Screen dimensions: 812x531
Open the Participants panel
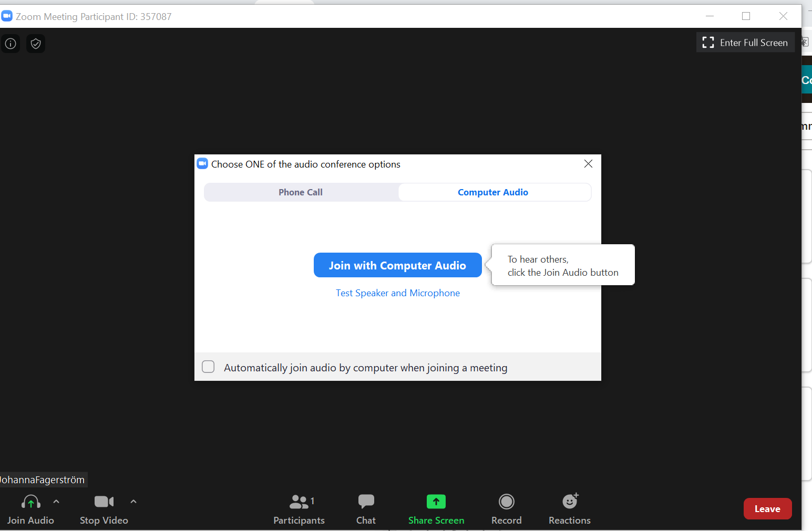tap(299, 503)
